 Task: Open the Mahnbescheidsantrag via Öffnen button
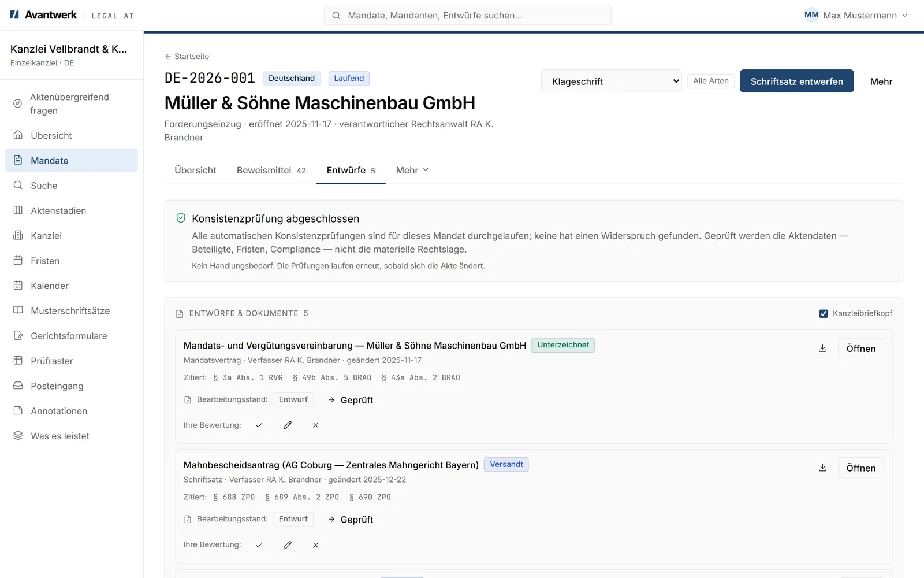point(860,468)
